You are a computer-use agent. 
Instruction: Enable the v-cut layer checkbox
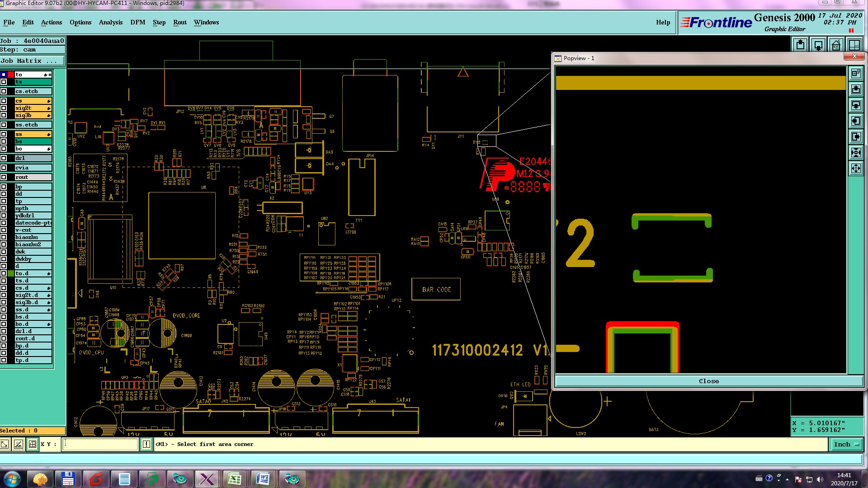pyautogui.click(x=4, y=230)
